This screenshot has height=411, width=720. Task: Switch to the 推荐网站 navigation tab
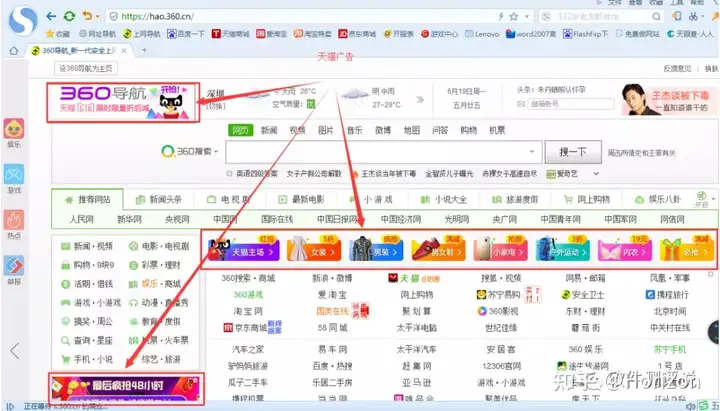(87, 200)
